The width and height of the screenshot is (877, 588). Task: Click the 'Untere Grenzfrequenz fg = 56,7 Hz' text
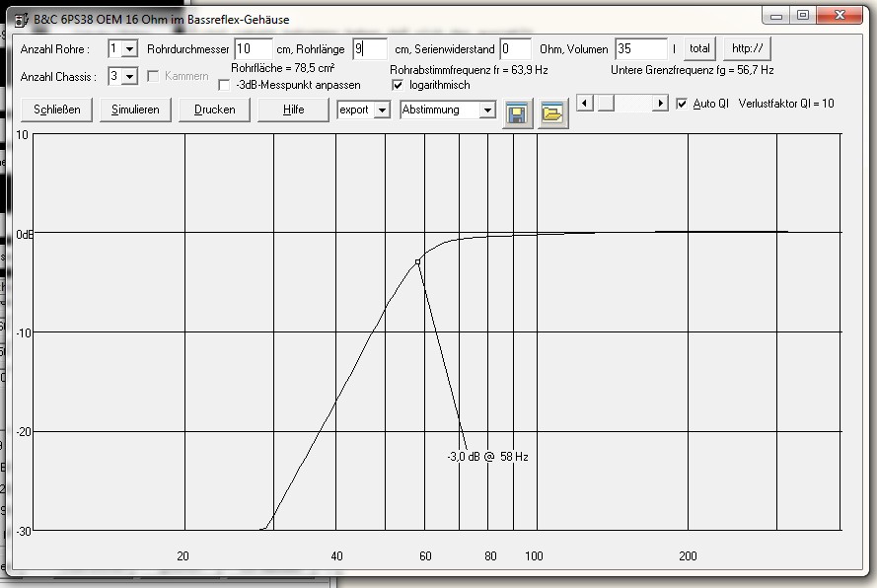692,70
